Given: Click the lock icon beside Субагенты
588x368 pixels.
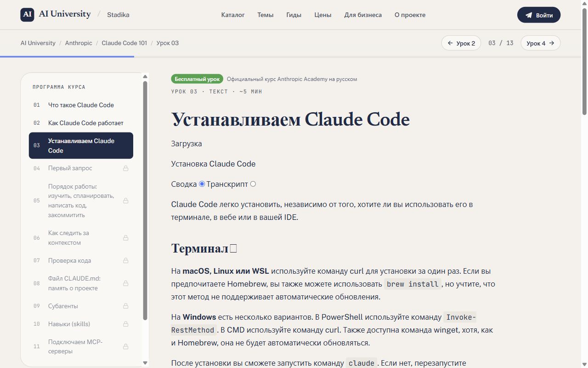Looking at the screenshot, I should [x=125, y=306].
